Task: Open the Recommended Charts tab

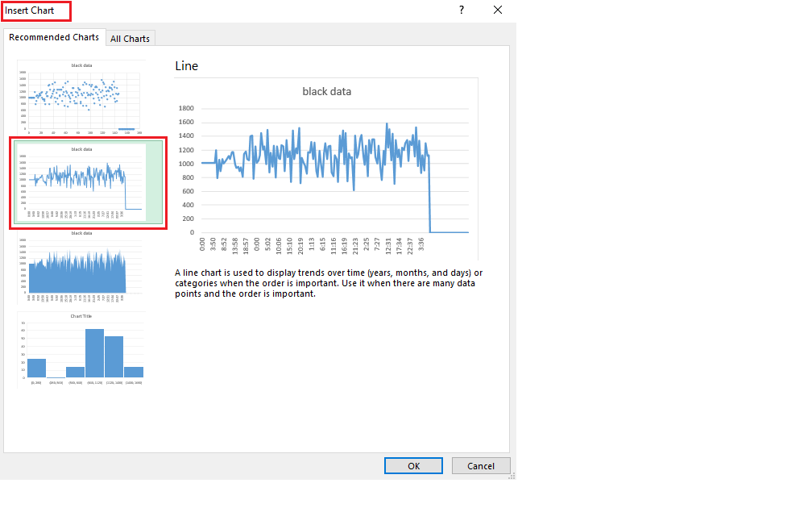Action: point(54,37)
